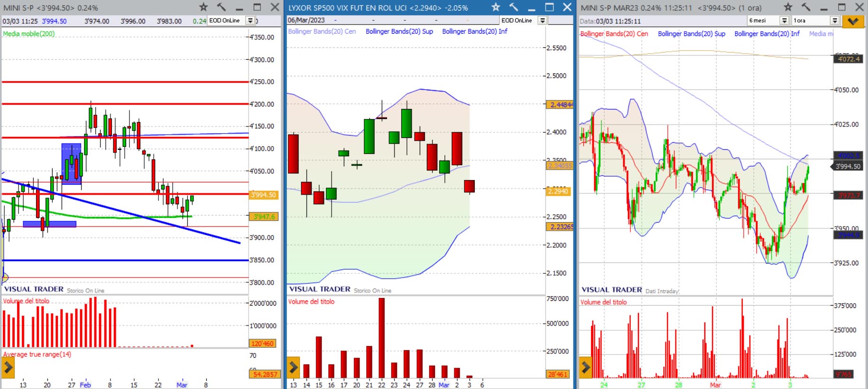Screen dimensions: 868x389
Task: Click 'Media mobile(200)' legend in MINI S-P chart
Action: (x=29, y=34)
